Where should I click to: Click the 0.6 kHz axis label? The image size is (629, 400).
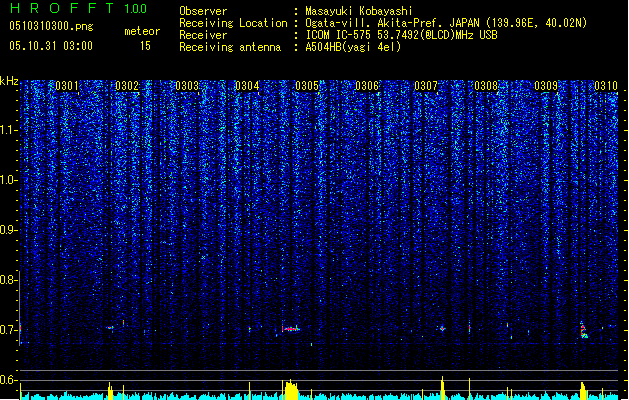coord(9,380)
